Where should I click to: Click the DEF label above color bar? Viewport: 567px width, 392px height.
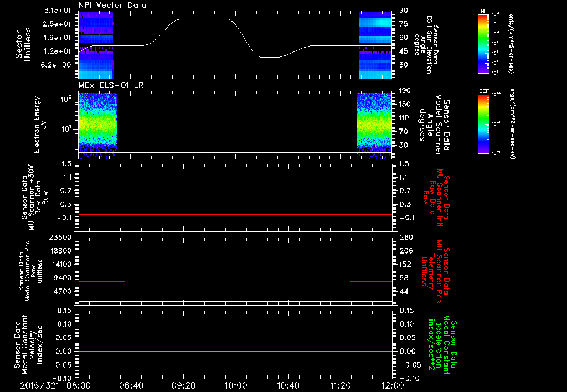[x=483, y=91]
